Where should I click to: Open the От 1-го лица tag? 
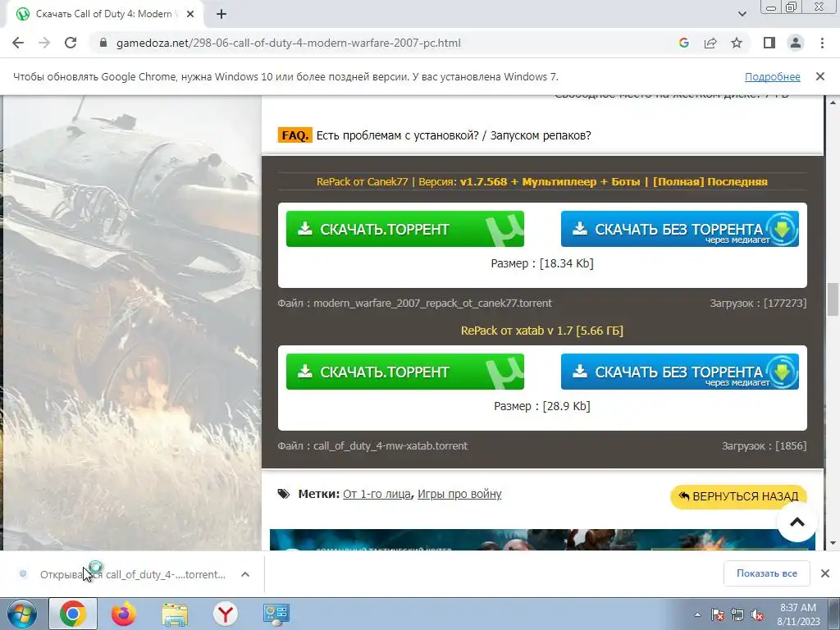coord(377,494)
